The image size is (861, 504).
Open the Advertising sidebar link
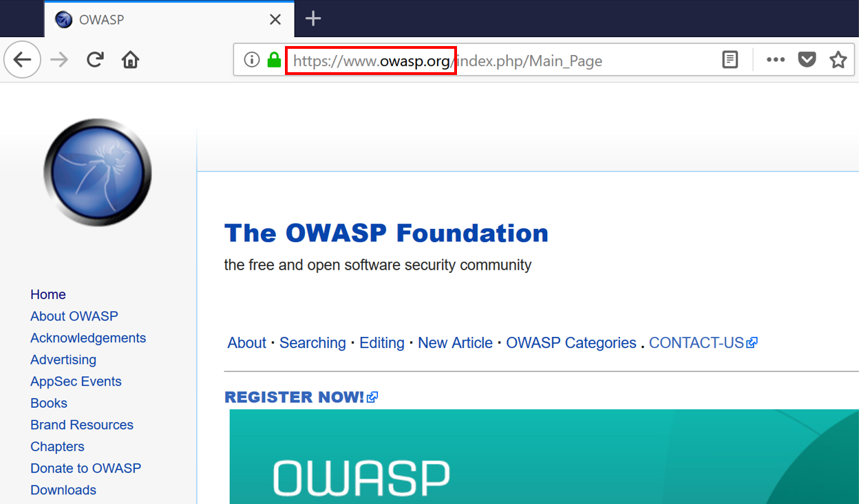coord(63,360)
